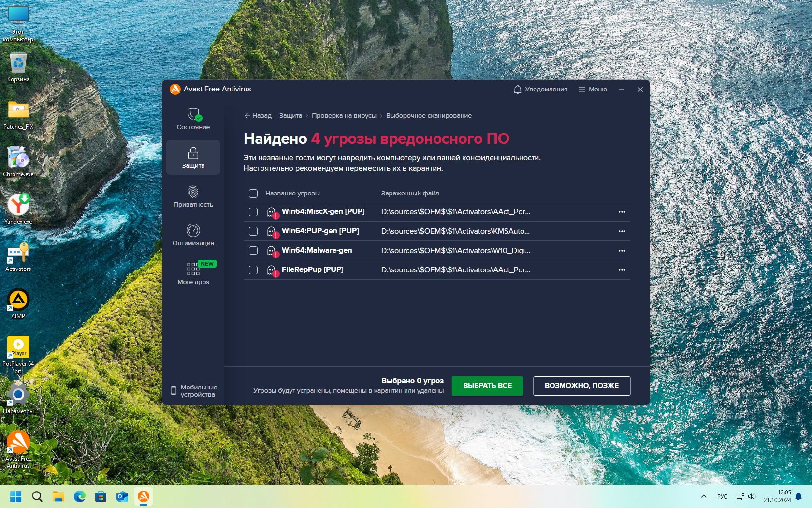Tick the checkbox for Win64:PUP-gen [PUP]

[253, 231]
